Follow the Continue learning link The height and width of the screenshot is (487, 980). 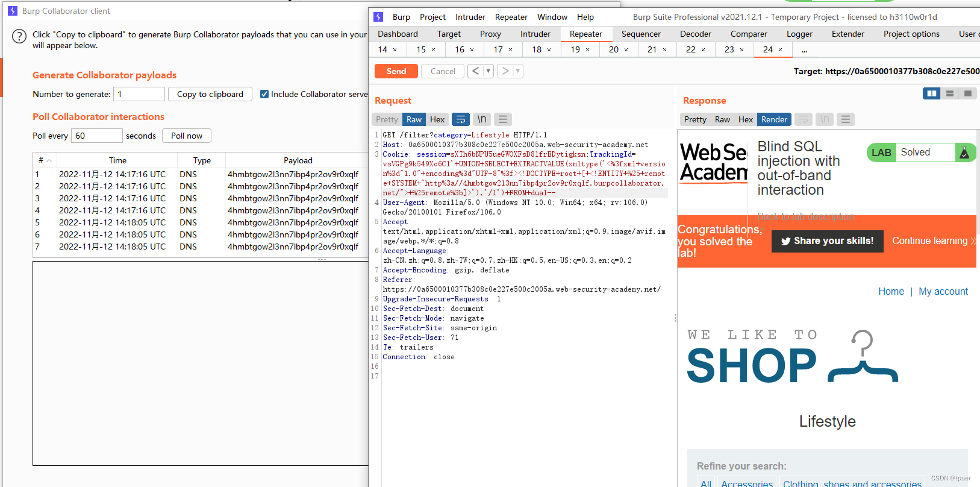pos(933,241)
